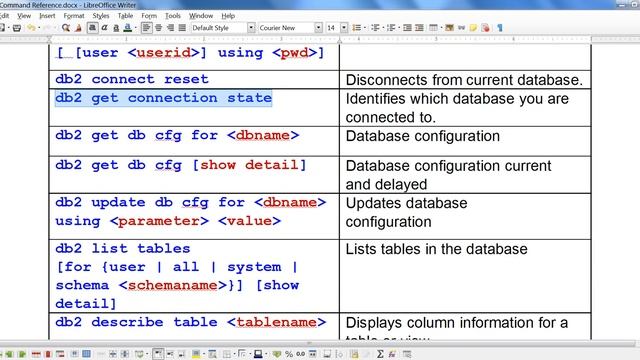Click the Print icon in the toolbar
The height and width of the screenshot is (360, 640).
(17, 28)
